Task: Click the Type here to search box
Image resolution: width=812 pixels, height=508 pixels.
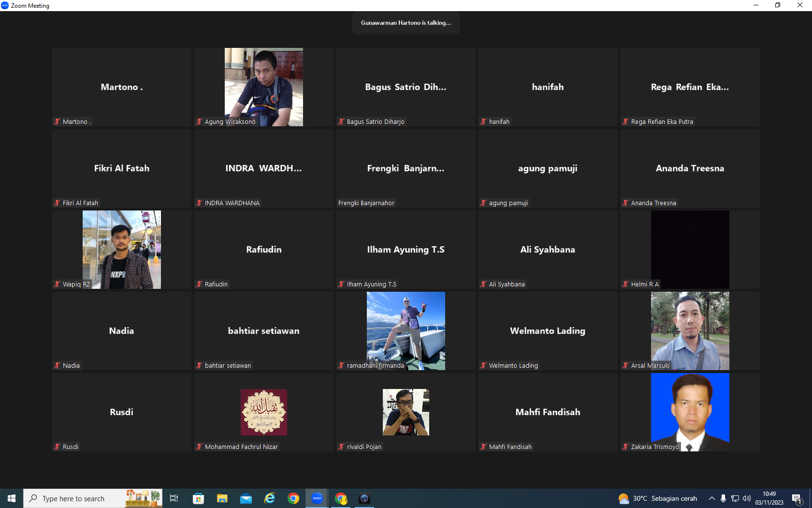Action: pos(93,498)
